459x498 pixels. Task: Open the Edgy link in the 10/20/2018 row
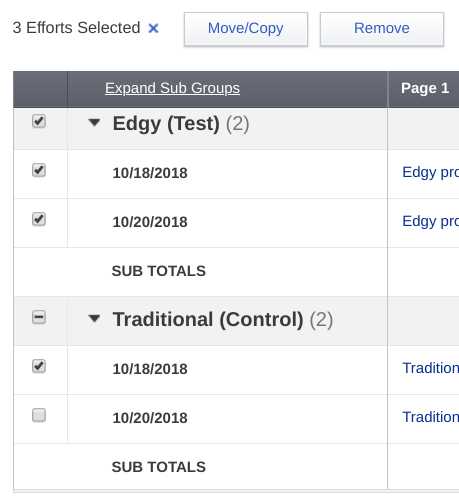[430, 222]
